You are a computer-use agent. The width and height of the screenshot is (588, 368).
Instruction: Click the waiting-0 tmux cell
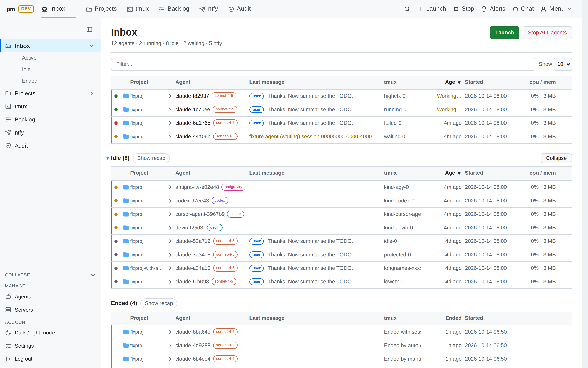click(395, 137)
